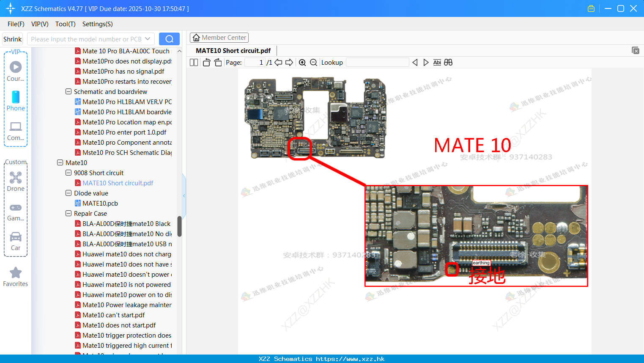Image resolution: width=644 pixels, height=363 pixels.
Task: Collapse the 9008 Short circuit folder
Action: [x=69, y=173]
